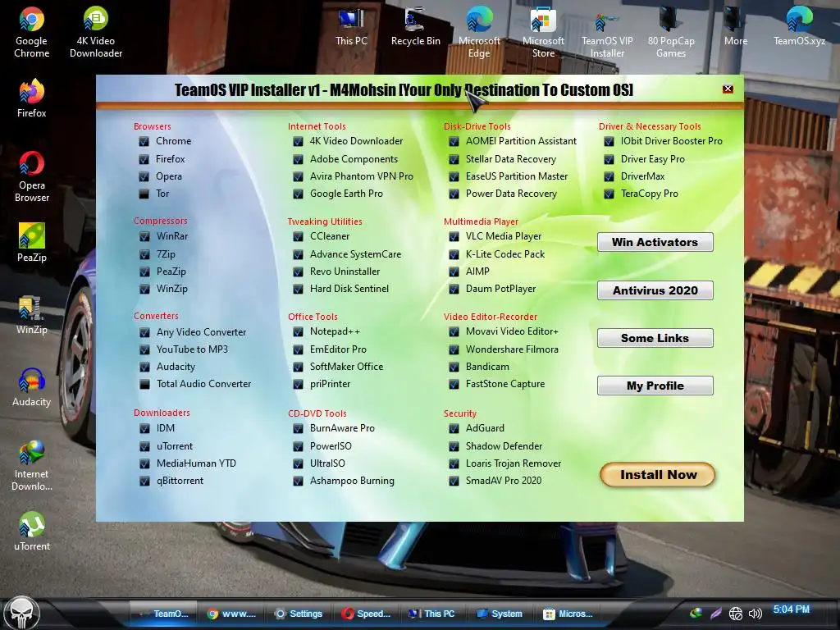
Task: Switch to the Settings taskbar item
Action: coord(299,614)
